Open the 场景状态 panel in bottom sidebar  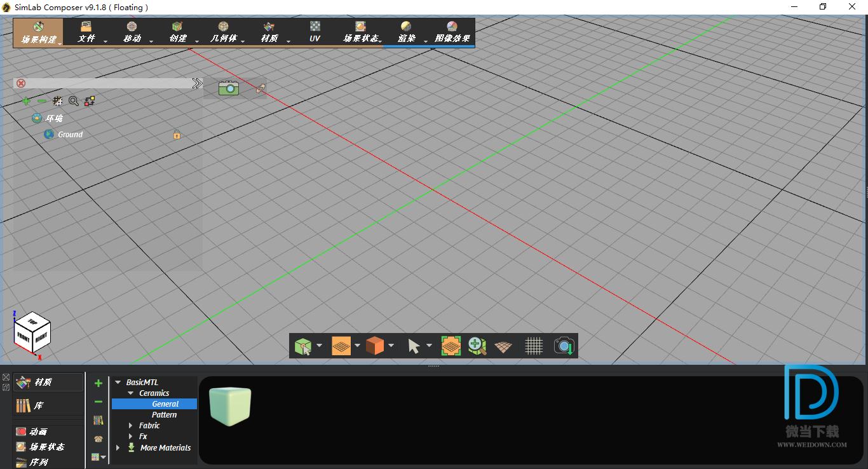click(49, 447)
